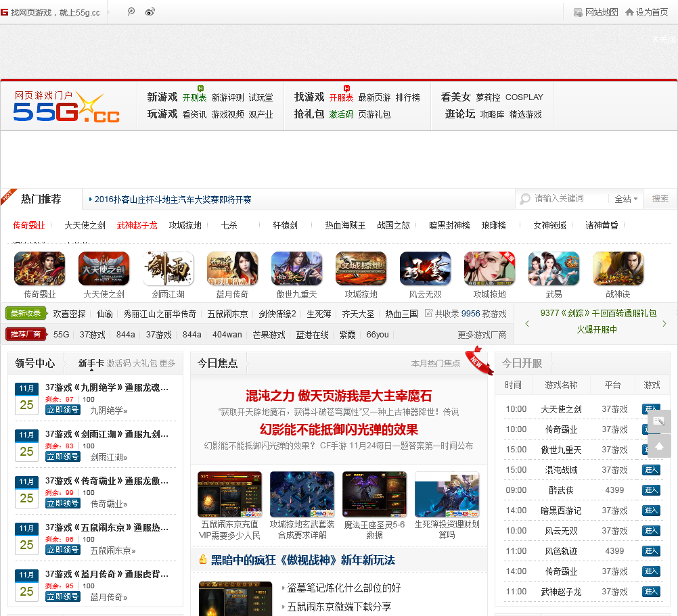
Task: Open 攻城掠地玄武套装 article thumbnail
Action: tap(302, 494)
